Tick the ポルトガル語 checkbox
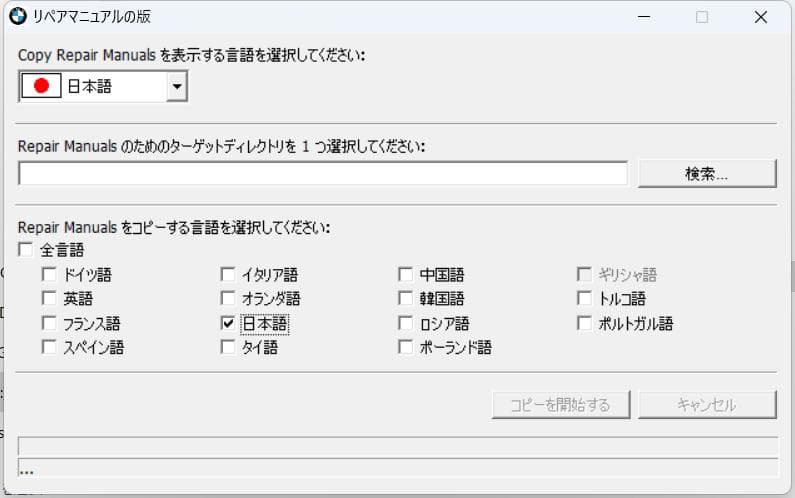 point(585,323)
